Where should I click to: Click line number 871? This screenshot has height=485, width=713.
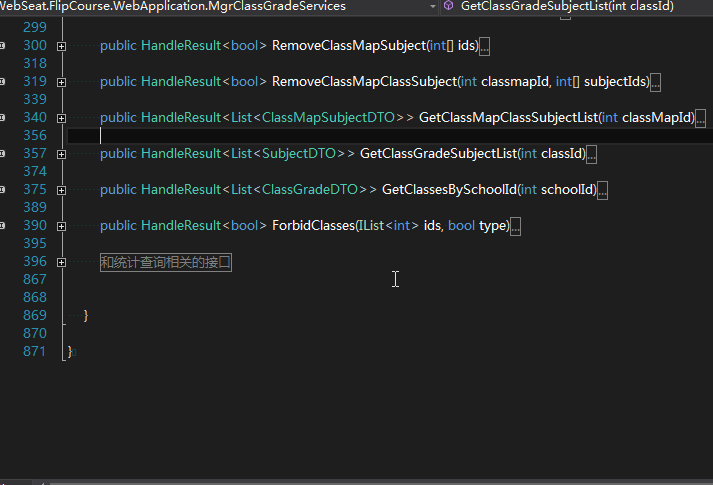click(35, 351)
